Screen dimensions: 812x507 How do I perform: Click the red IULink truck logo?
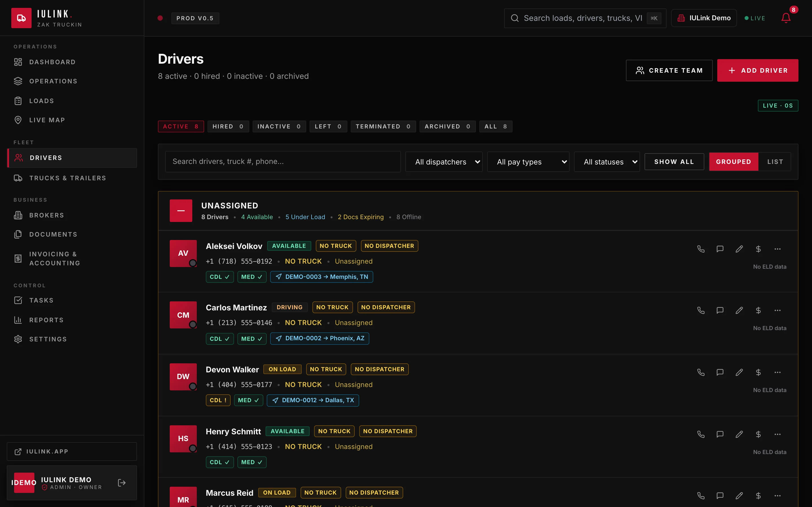click(21, 18)
